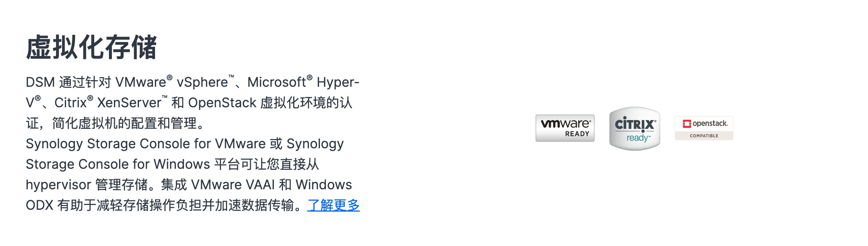Viewport: 868px width, 246px height.
Task: Click the openstack wordmark in the badge
Action: tap(710, 123)
